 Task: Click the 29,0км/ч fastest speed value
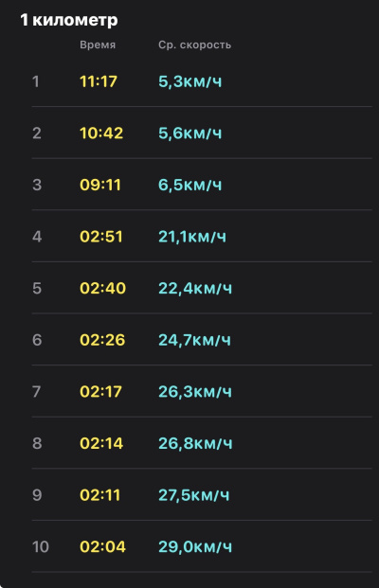point(195,547)
